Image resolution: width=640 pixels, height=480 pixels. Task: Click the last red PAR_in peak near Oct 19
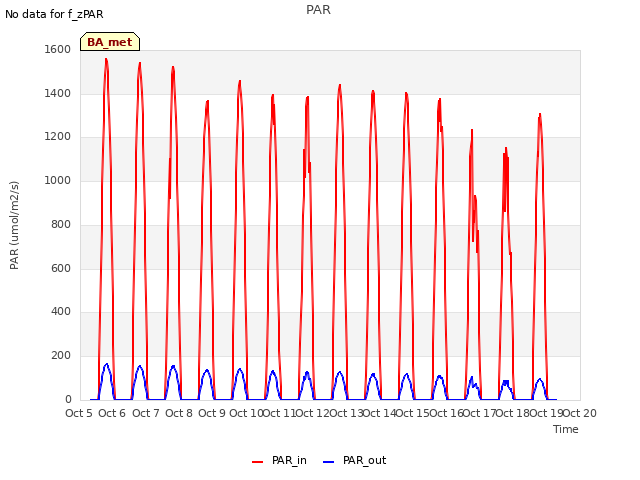tap(540, 115)
